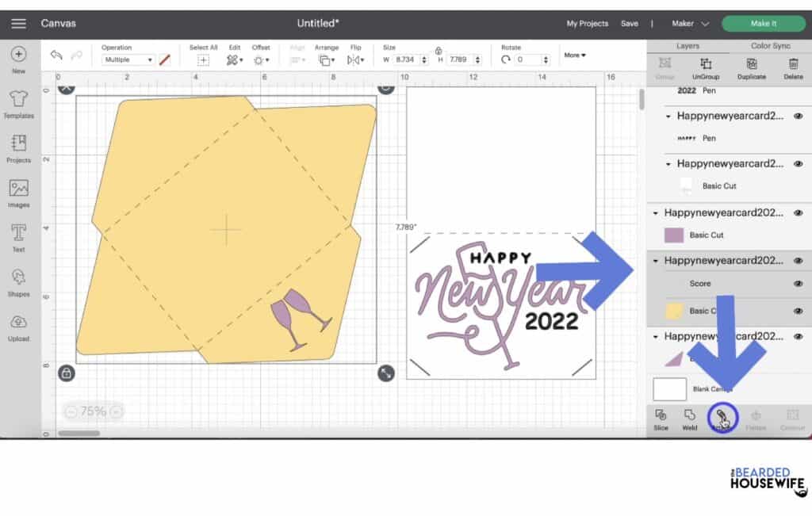The height and width of the screenshot is (516, 812).
Task: Click the green Make It button
Action: [x=763, y=23]
